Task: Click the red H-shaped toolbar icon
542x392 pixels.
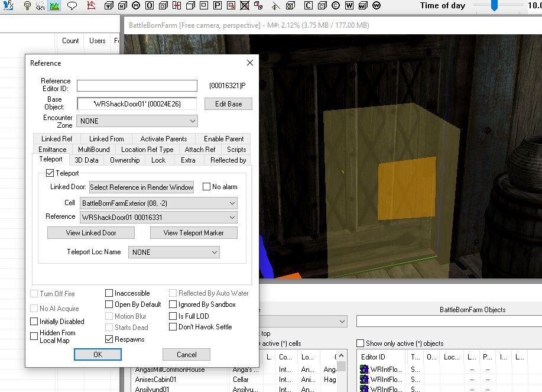Action: 177,5
